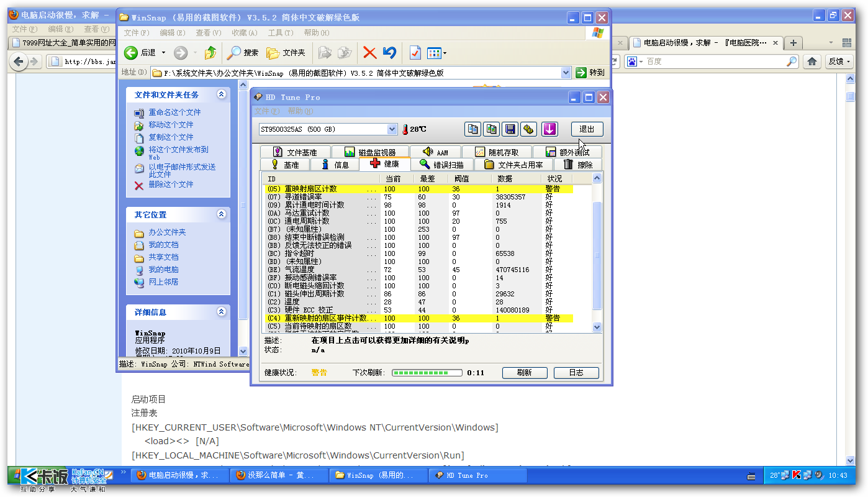
Task: Open '我的电脑' in the Other Places pane
Action: 163,270
